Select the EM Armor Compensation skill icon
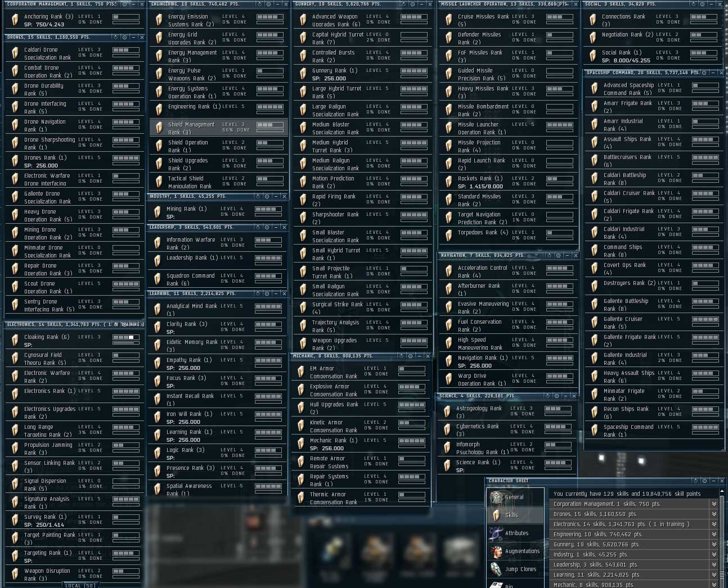This screenshot has height=588, width=728. [x=301, y=372]
